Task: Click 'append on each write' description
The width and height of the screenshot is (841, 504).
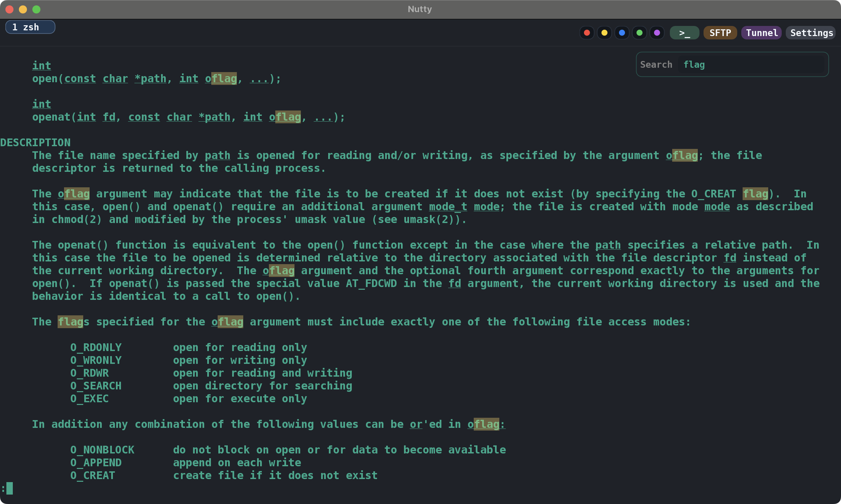Action: pos(237,463)
